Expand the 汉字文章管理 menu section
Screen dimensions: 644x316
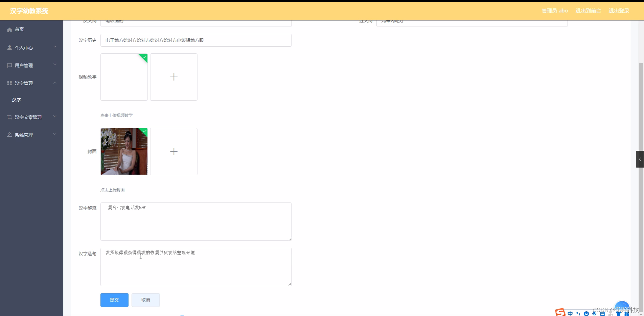[x=55, y=117]
